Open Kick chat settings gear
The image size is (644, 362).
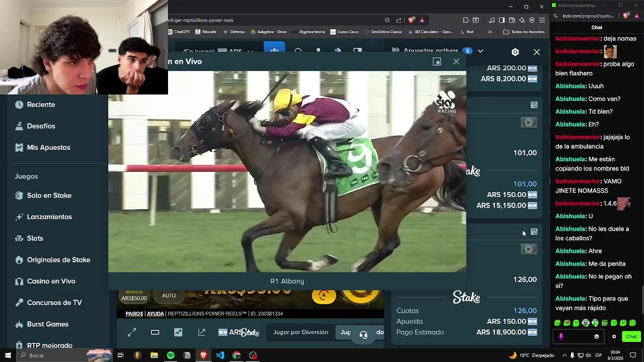[614, 337]
